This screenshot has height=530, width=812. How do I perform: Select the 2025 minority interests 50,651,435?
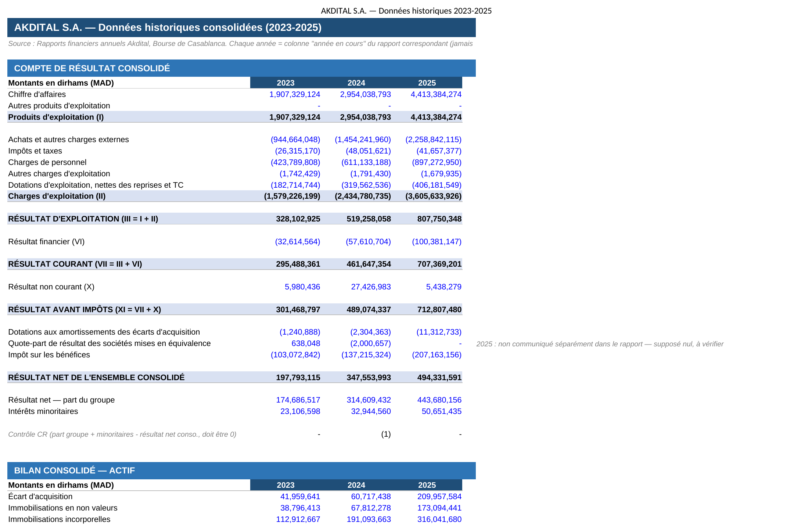[442, 411]
